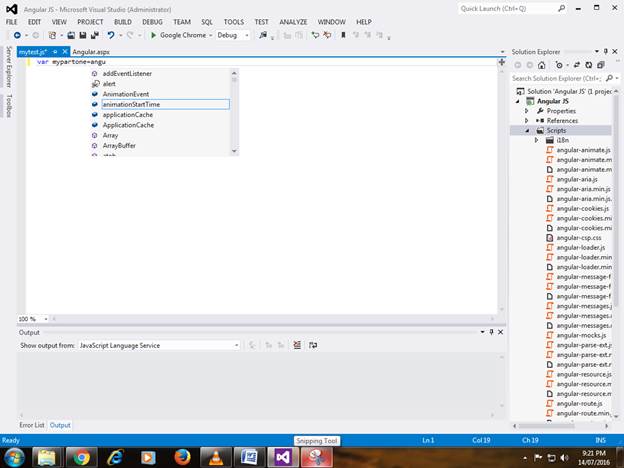Toggle the Bookmark toolbar icon
The width and height of the screenshot is (624, 468).
click(343, 35)
